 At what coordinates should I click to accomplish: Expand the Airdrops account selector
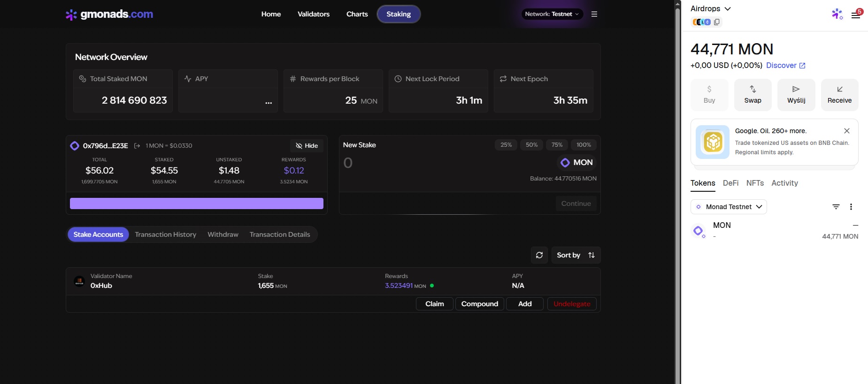tap(710, 9)
